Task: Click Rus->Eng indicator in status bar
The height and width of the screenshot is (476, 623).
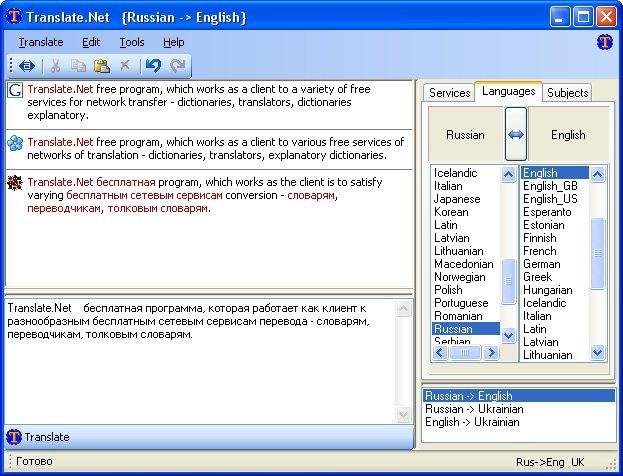Action: tap(540, 462)
